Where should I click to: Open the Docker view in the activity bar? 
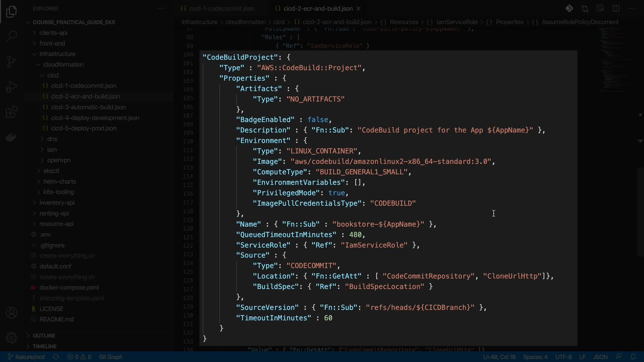11,137
